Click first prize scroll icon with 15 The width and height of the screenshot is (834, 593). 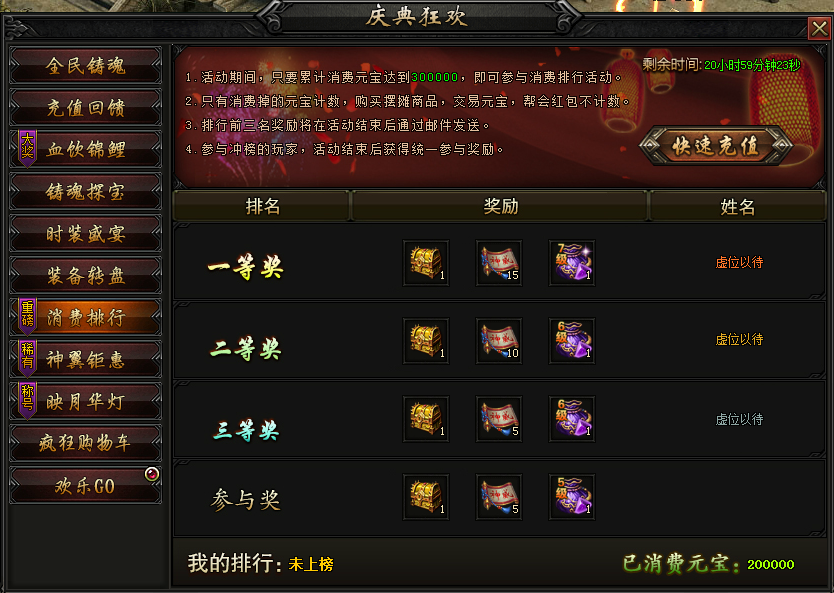tap(499, 263)
